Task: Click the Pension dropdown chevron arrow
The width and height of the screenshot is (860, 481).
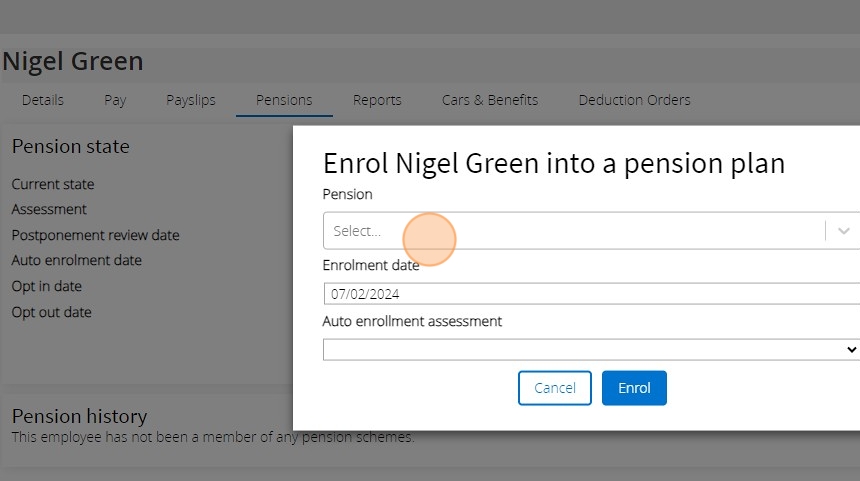Action: (843, 231)
